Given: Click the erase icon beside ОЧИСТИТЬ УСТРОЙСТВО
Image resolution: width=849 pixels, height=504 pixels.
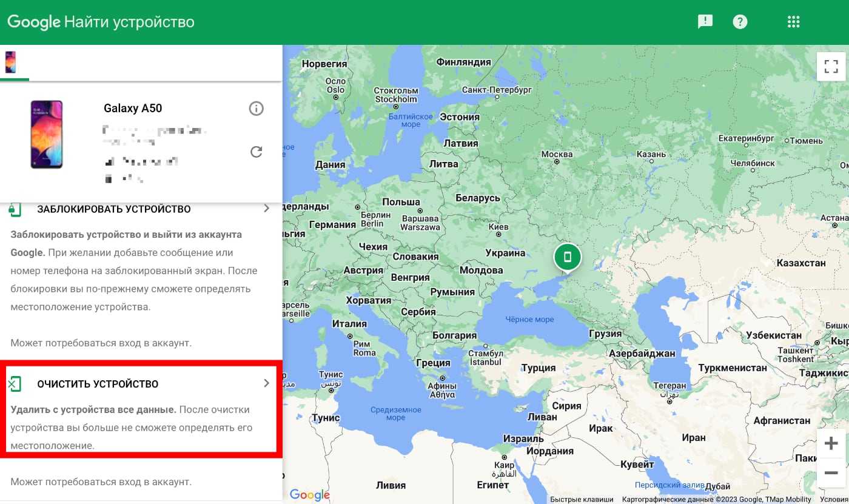Looking at the screenshot, I should pos(15,384).
